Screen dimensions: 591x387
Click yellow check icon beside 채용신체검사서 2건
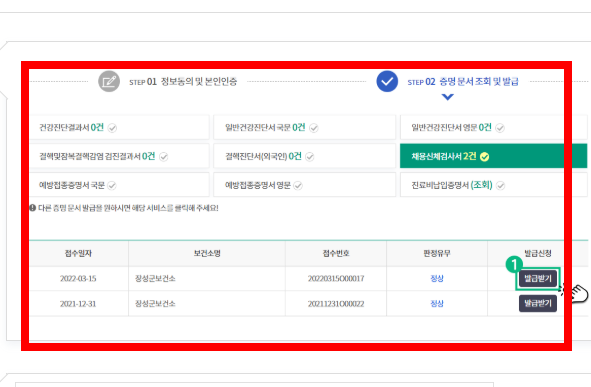485,157
